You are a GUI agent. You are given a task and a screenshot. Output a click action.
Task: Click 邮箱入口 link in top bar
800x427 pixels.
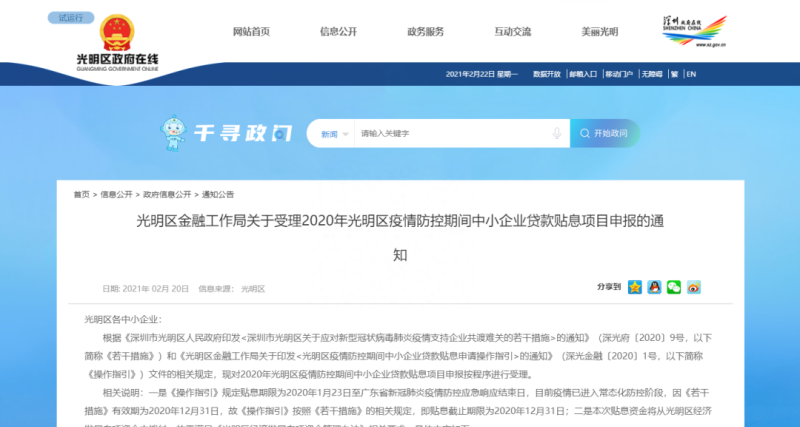[583, 74]
